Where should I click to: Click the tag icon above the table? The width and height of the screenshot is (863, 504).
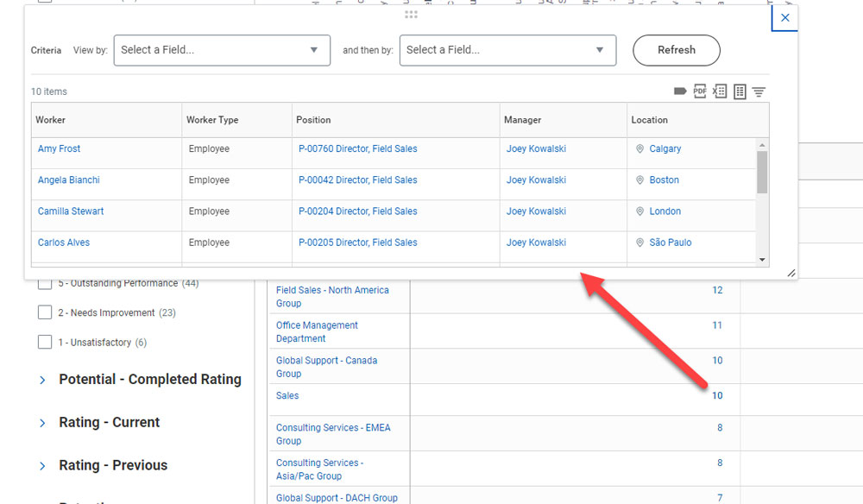(680, 91)
